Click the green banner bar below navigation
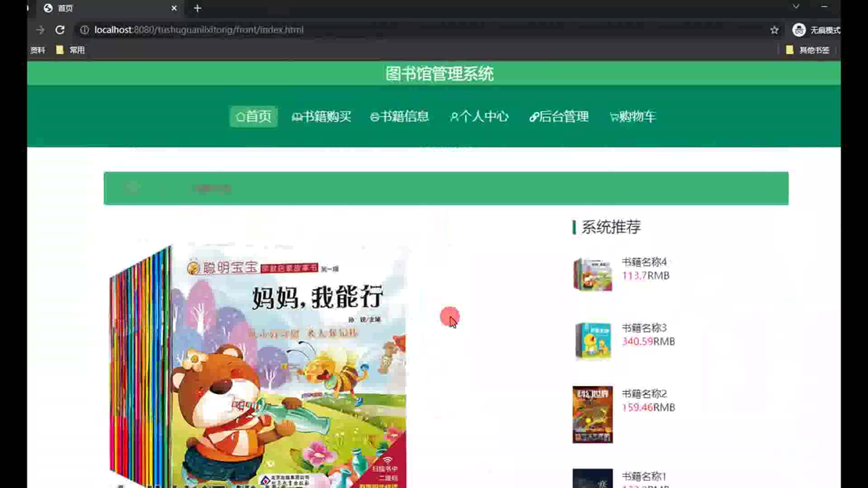The width and height of the screenshot is (868, 488). [446, 188]
